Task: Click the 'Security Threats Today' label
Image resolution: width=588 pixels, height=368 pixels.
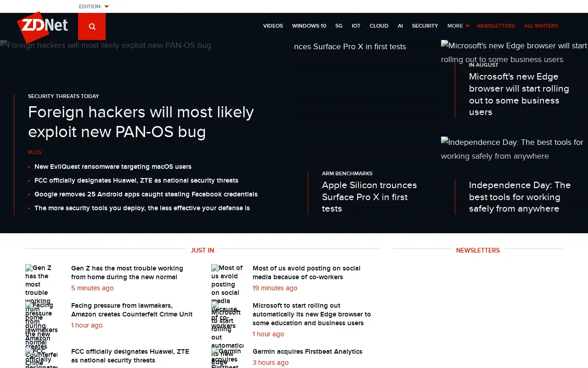Action: pos(63,96)
